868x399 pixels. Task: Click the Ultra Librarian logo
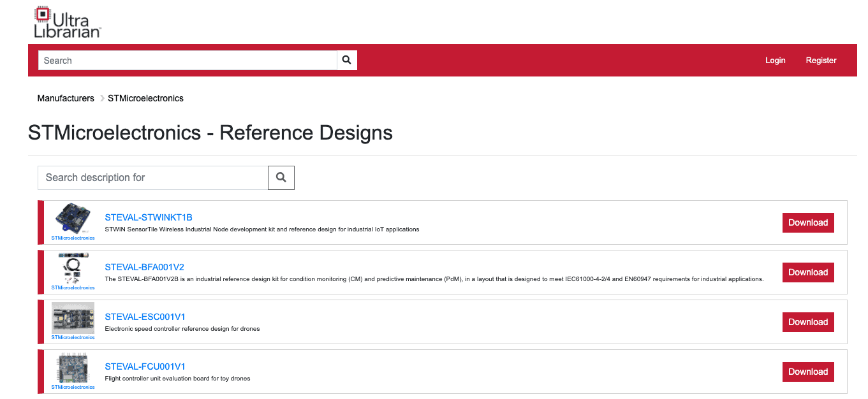pyautogui.click(x=68, y=22)
